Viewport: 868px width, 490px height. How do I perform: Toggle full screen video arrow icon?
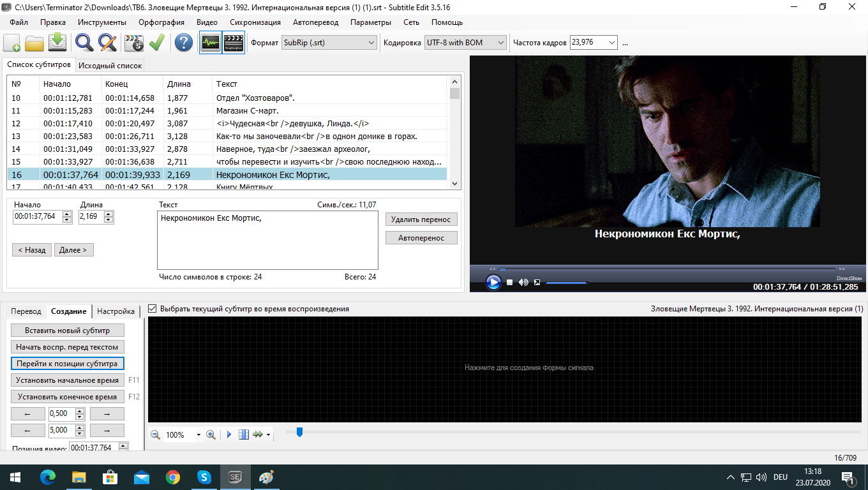[537, 282]
